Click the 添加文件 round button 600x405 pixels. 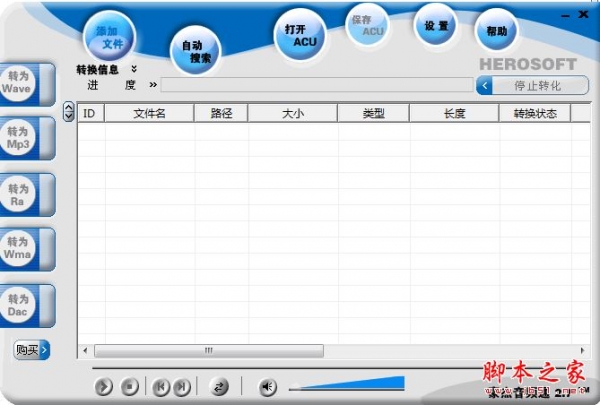point(109,37)
